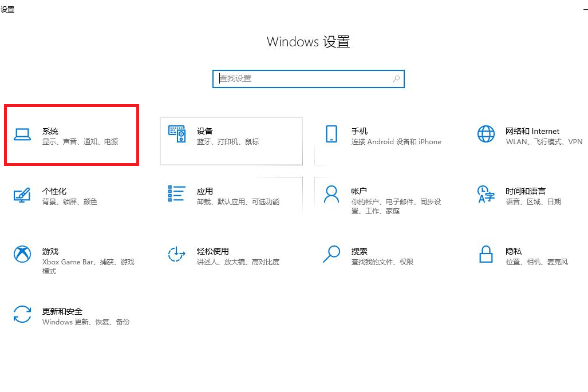588x392 pixels.
Task: Click the keyboard and speaker icon for 设备
Action: [177, 134]
